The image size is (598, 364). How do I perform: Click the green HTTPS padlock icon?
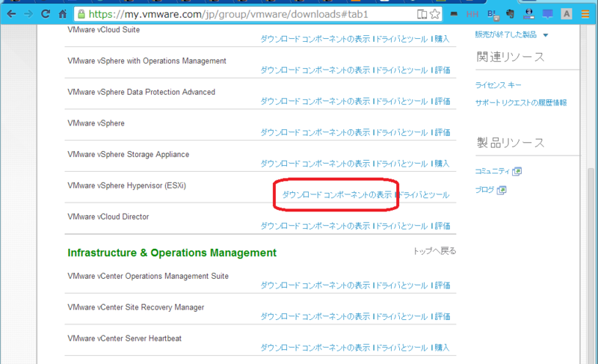click(x=81, y=14)
